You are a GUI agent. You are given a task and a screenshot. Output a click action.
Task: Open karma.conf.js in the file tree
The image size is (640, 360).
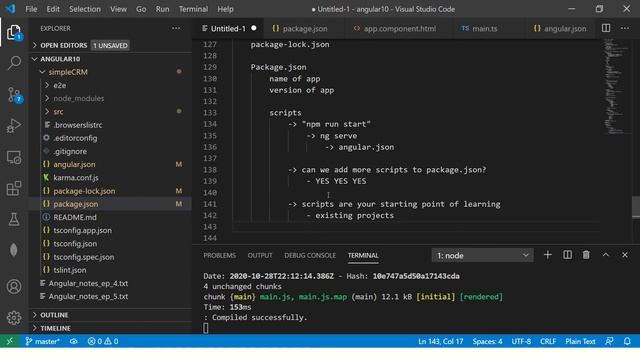pos(76,178)
